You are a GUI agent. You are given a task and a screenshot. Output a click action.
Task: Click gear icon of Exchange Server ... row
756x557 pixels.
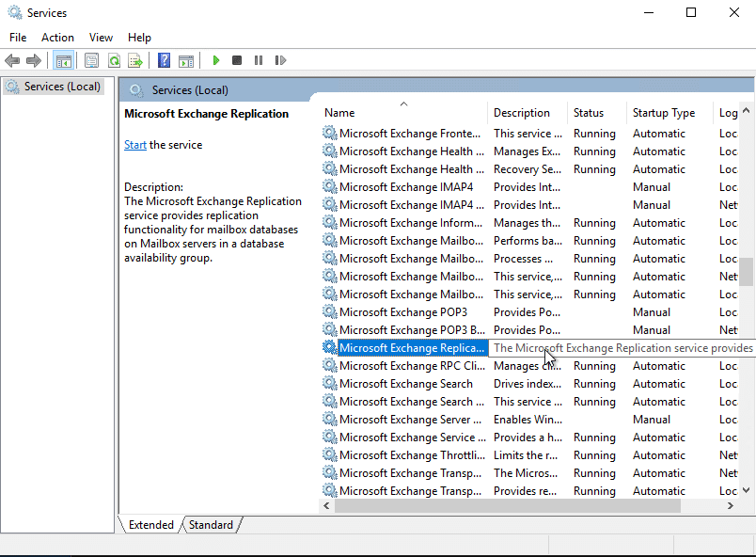330,419
